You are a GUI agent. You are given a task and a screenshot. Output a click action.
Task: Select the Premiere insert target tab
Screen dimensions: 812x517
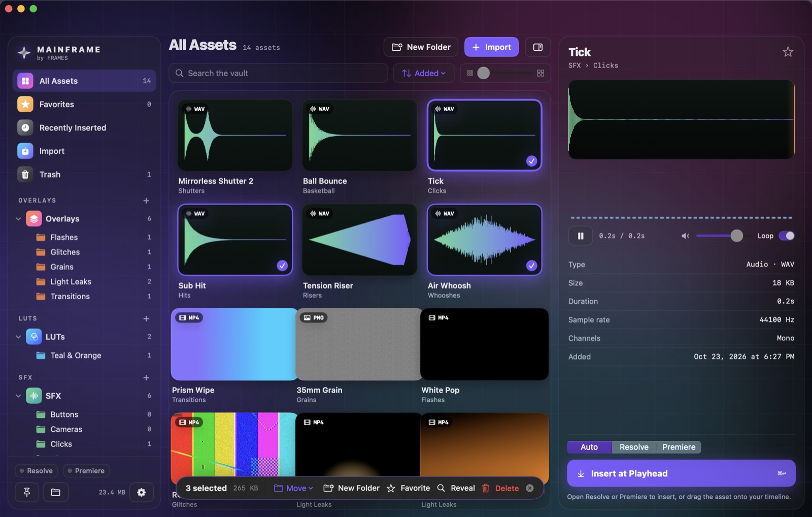pos(679,447)
